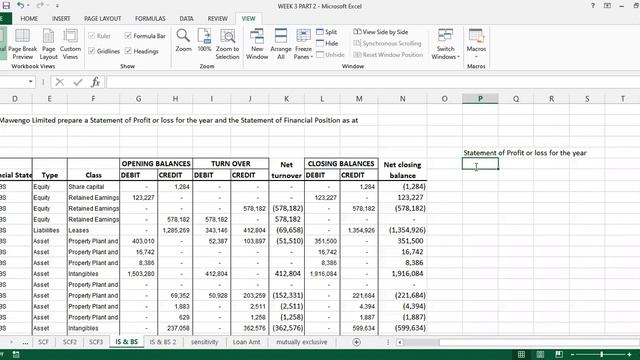This screenshot has width=640, height=360.
Task: Open the Zoom dialog
Action: coord(183,40)
